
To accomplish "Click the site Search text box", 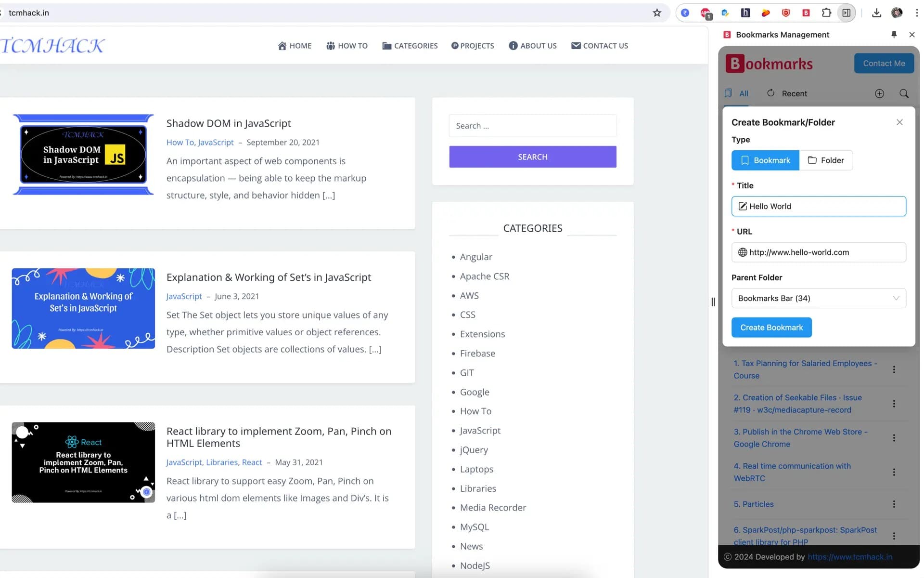I will (x=533, y=126).
